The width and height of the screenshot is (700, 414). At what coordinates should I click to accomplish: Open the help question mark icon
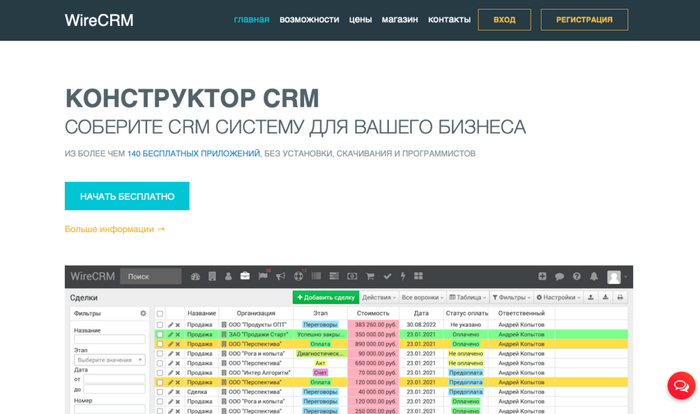(x=576, y=276)
